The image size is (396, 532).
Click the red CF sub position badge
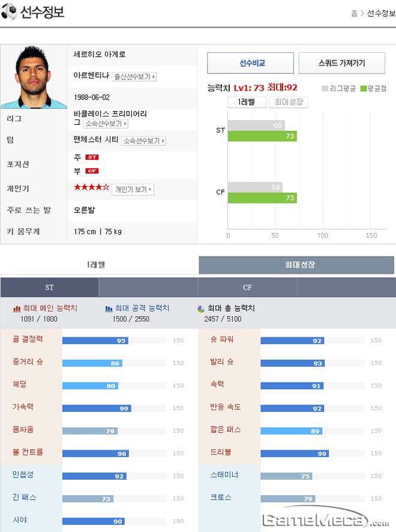[x=92, y=171]
